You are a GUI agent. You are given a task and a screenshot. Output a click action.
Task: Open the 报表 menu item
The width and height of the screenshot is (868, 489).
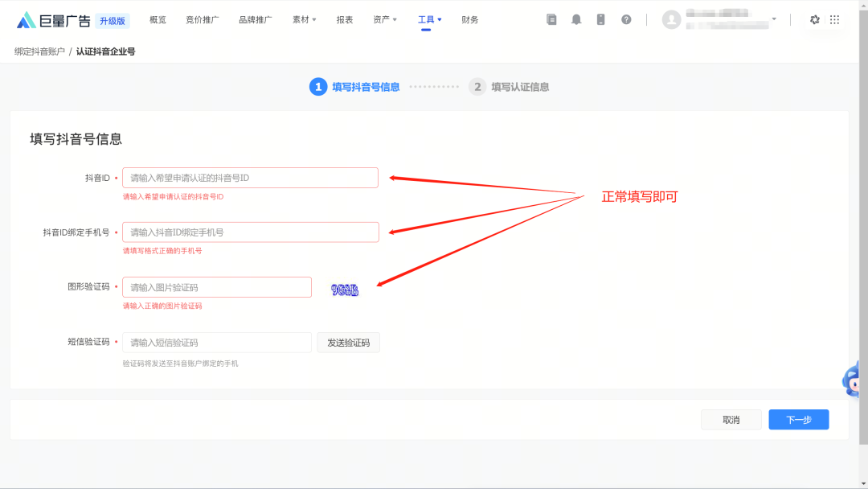345,19
